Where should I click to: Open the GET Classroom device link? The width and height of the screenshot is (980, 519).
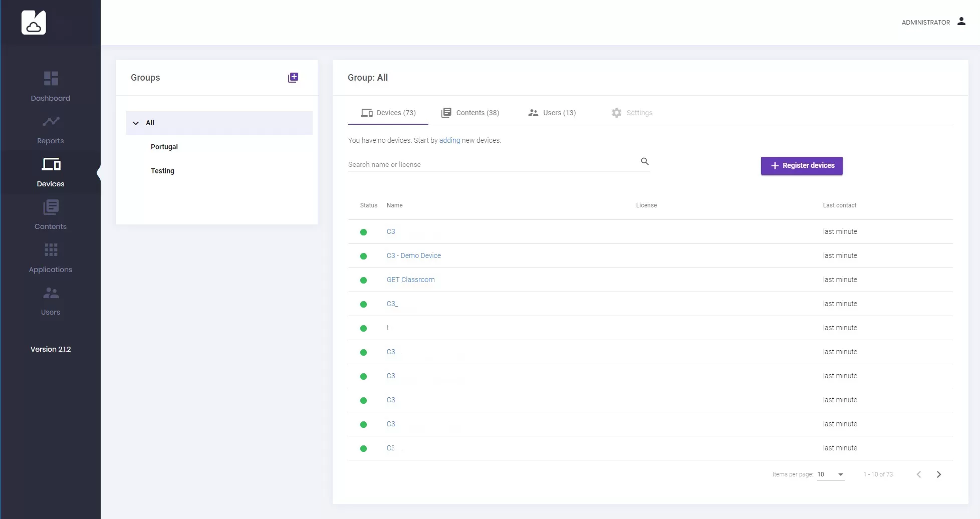pos(411,280)
